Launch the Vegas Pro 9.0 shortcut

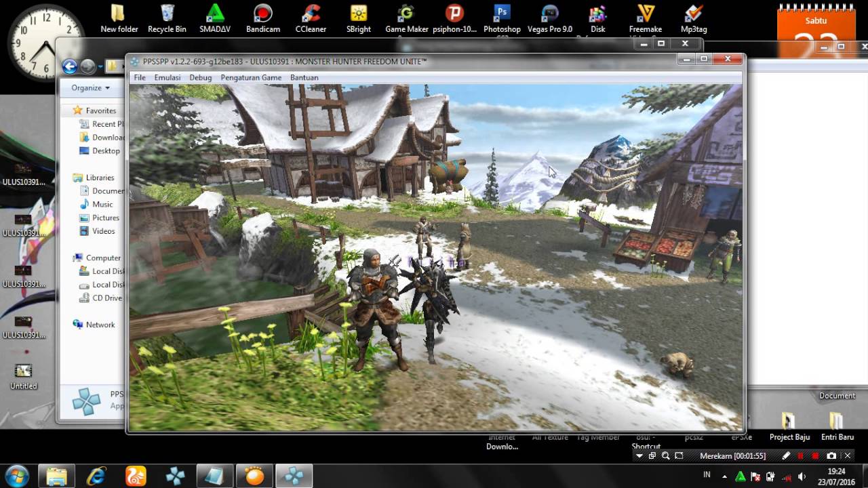(x=550, y=18)
